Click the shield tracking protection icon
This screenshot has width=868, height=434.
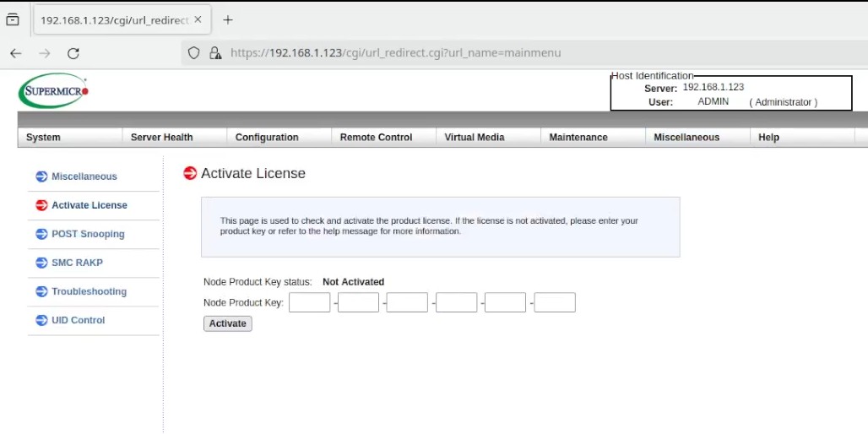coord(194,53)
